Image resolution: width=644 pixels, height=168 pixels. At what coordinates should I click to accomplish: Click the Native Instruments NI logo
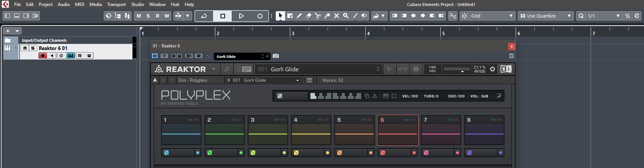[506, 69]
